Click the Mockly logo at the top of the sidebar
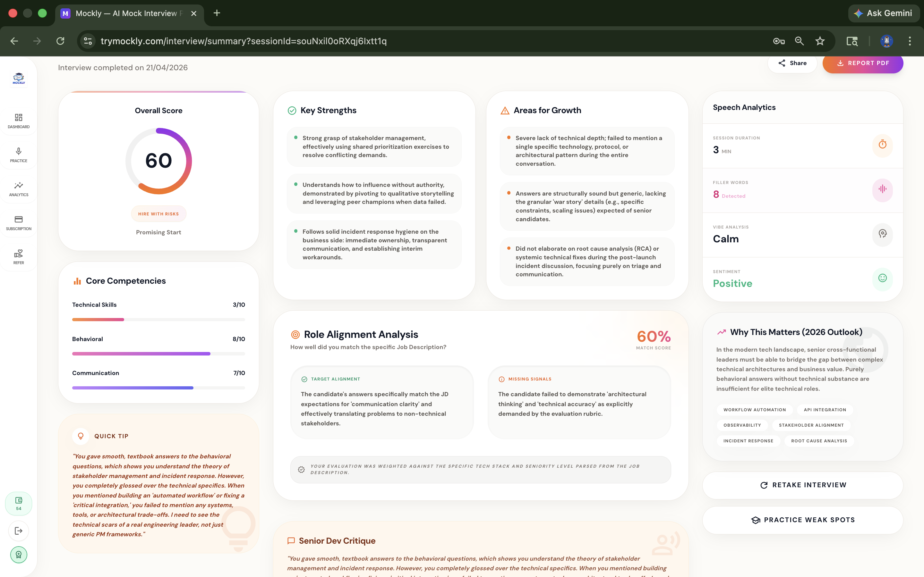924x577 pixels. point(18,79)
